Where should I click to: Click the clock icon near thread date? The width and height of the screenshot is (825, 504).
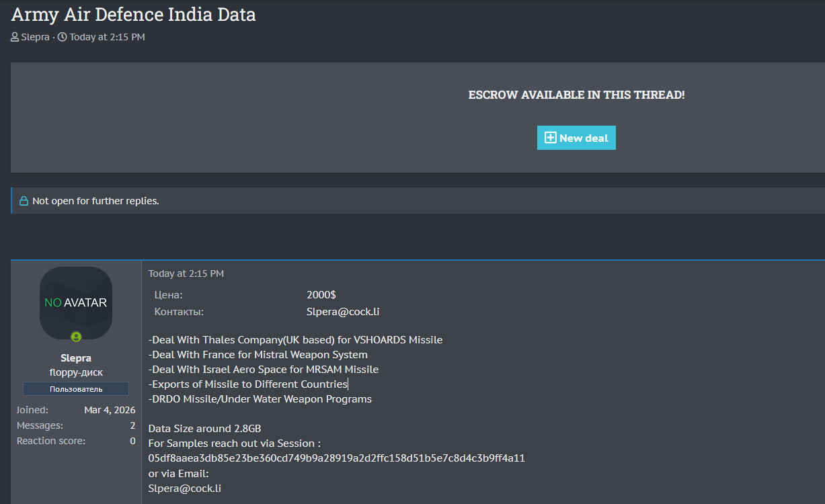click(63, 37)
